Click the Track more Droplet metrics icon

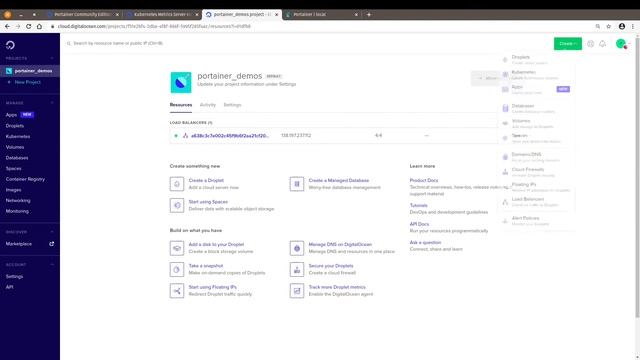[297, 291]
